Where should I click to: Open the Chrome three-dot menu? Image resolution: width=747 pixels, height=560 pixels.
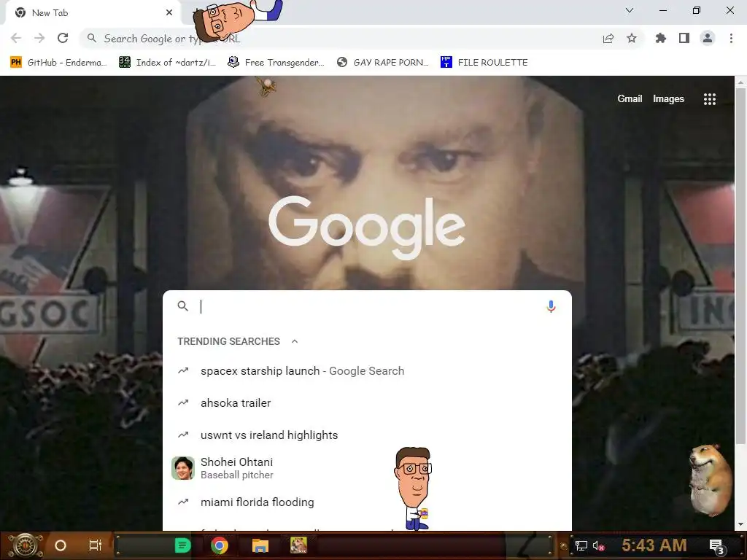(x=731, y=38)
